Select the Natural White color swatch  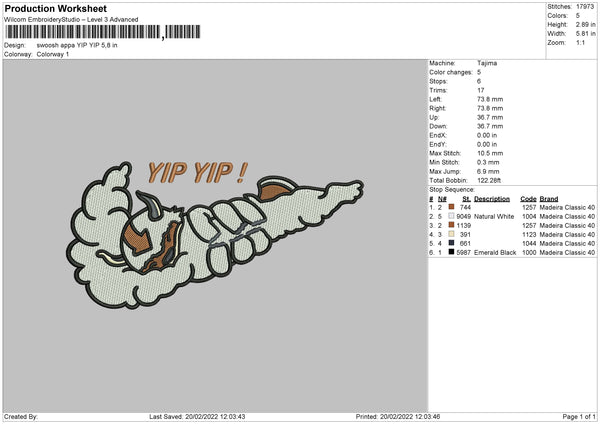[452, 216]
